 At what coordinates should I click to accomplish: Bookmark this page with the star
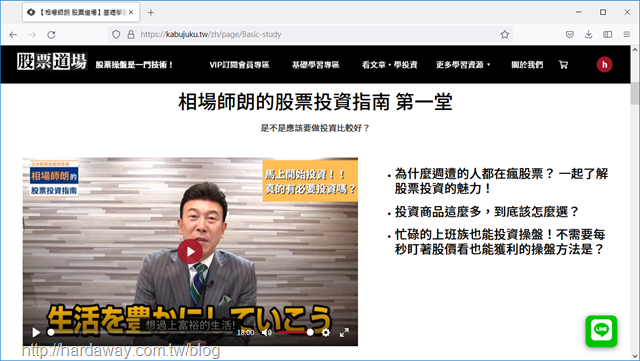(x=505, y=35)
